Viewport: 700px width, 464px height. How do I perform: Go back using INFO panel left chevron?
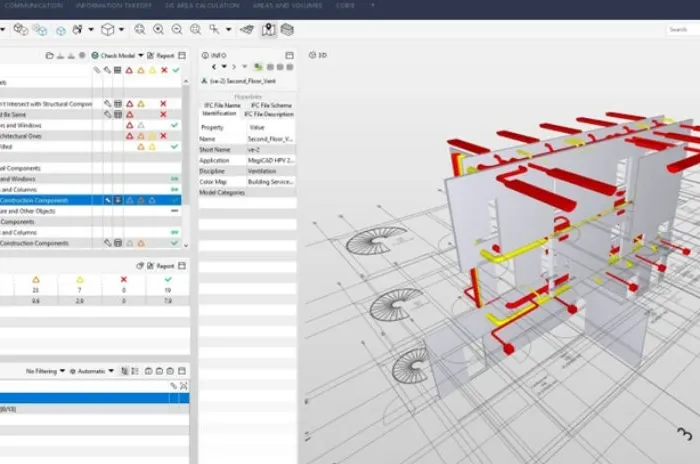pyautogui.click(x=214, y=67)
